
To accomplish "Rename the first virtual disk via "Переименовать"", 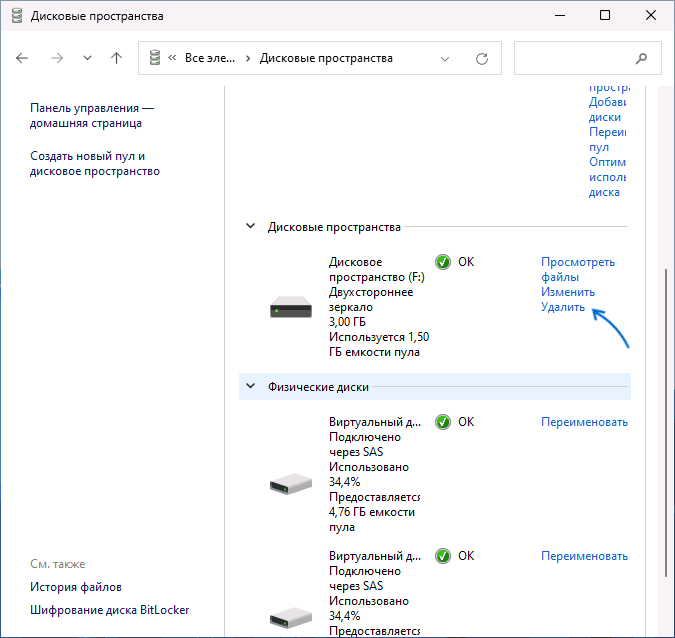I will coord(584,422).
